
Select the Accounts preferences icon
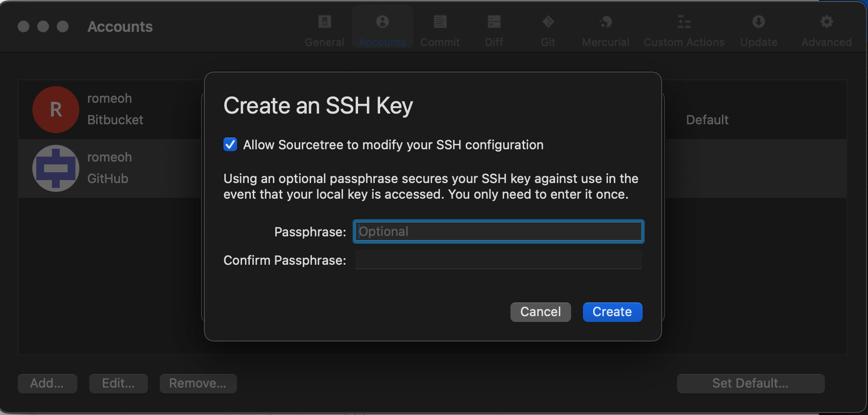click(x=383, y=22)
